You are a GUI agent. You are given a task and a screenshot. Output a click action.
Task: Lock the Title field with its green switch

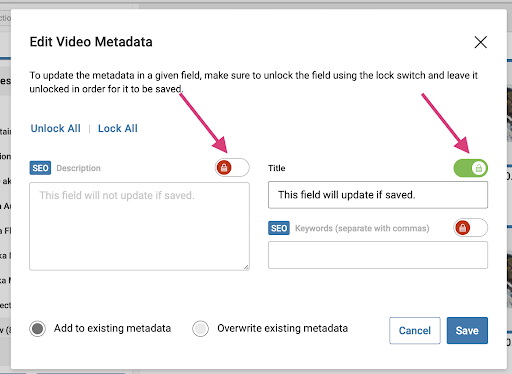(x=470, y=168)
